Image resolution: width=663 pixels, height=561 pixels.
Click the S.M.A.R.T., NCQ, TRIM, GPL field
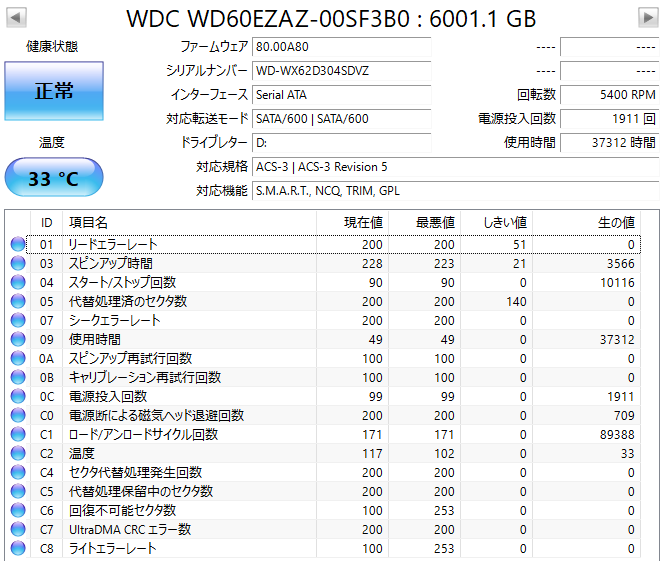pos(455,191)
